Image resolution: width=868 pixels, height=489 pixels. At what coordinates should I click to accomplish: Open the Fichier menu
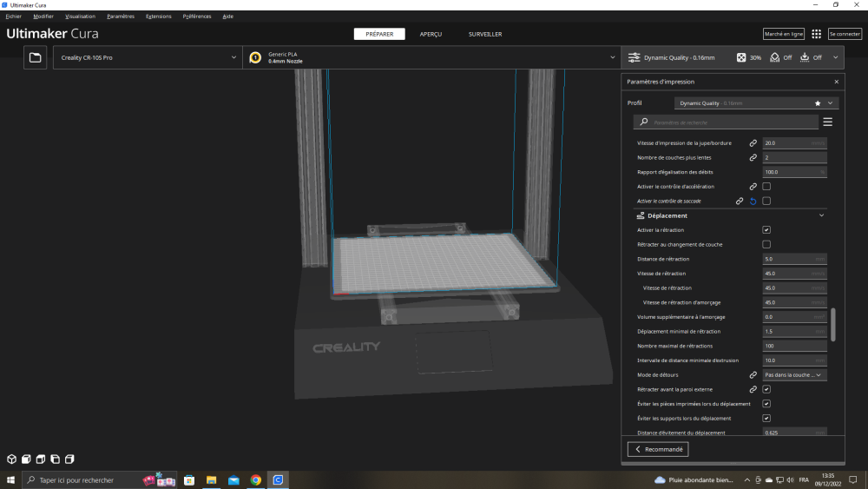pos(13,17)
